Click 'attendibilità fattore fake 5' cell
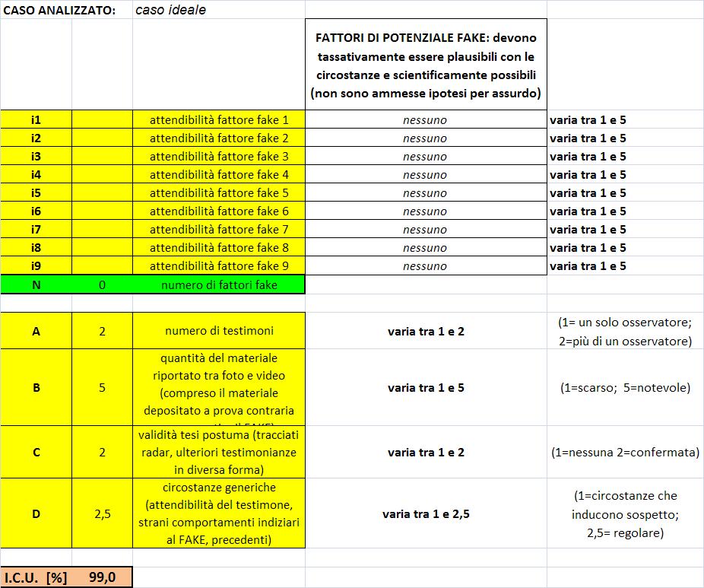The image size is (704, 588). (x=219, y=192)
